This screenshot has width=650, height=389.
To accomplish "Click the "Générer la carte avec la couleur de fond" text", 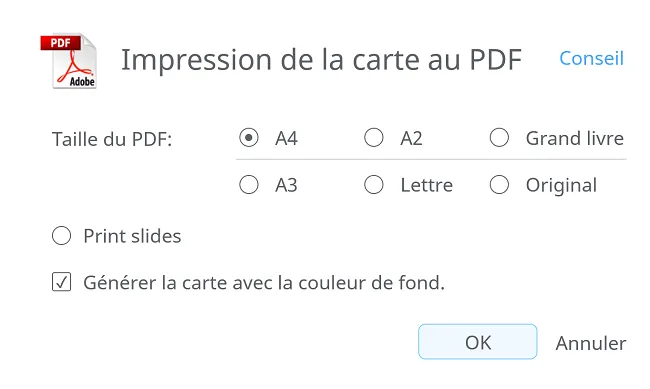I will pos(264,283).
